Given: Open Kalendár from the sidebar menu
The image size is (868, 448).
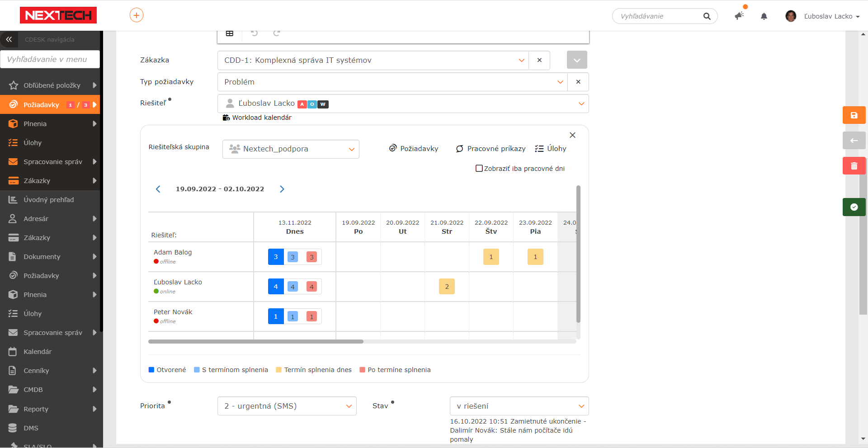Looking at the screenshot, I should pyautogui.click(x=38, y=352).
